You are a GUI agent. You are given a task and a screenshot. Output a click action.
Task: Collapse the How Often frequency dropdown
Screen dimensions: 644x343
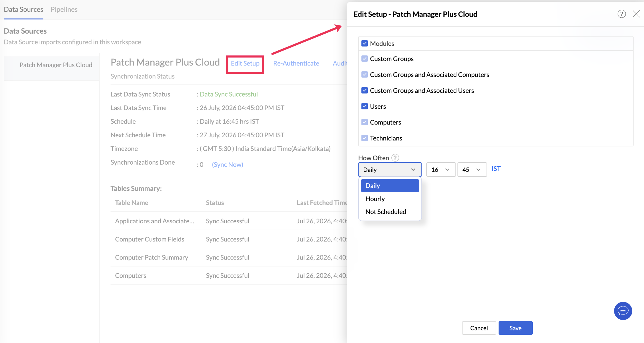tap(390, 169)
